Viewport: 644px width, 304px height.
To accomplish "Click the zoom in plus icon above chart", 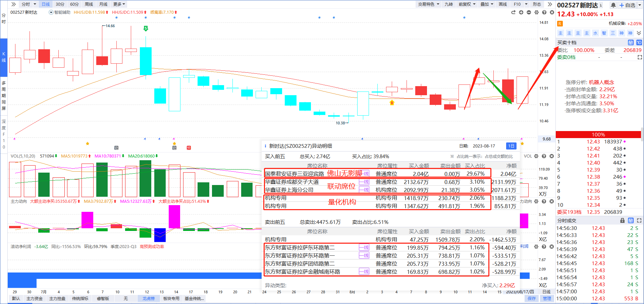I will coord(521,12).
